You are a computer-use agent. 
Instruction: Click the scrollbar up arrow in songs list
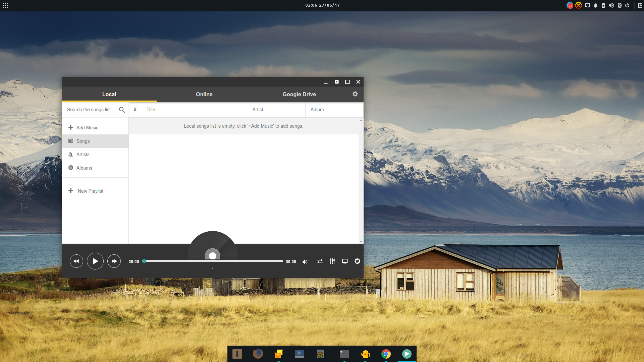[x=361, y=120]
